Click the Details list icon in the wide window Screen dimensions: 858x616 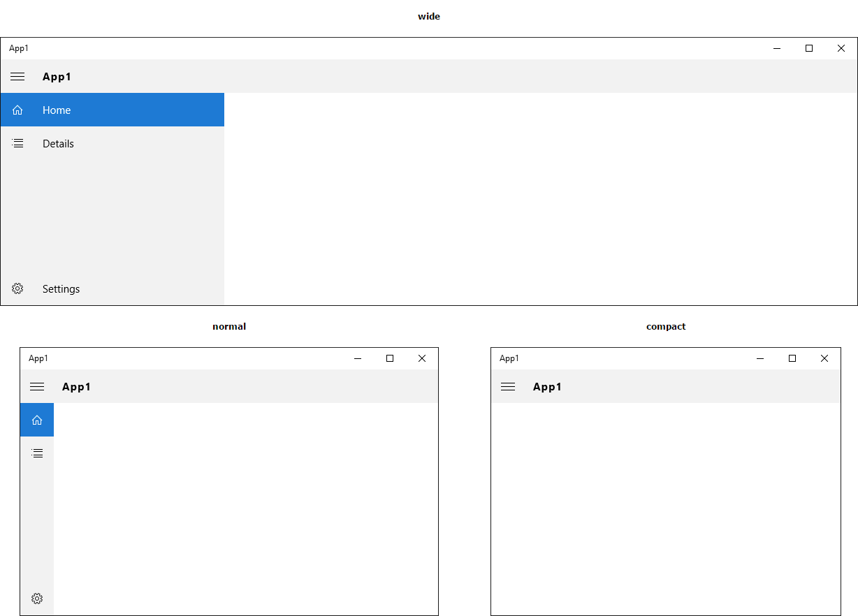[x=17, y=143]
